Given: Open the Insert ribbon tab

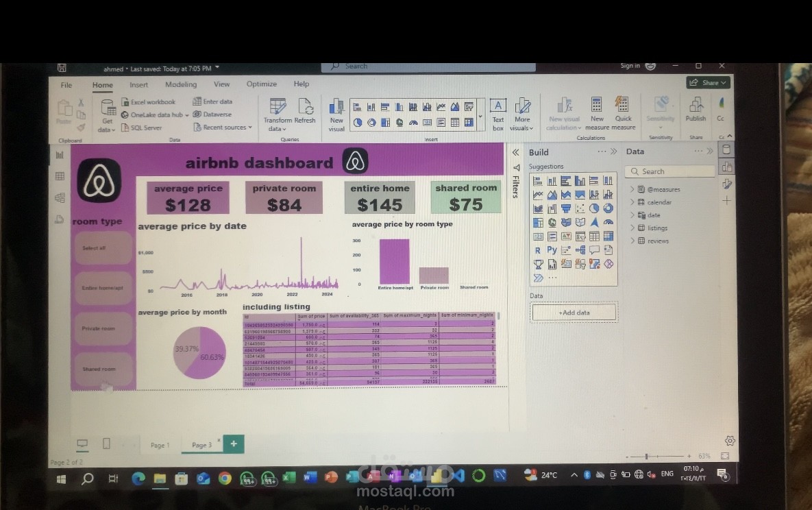Looking at the screenshot, I should (x=139, y=84).
